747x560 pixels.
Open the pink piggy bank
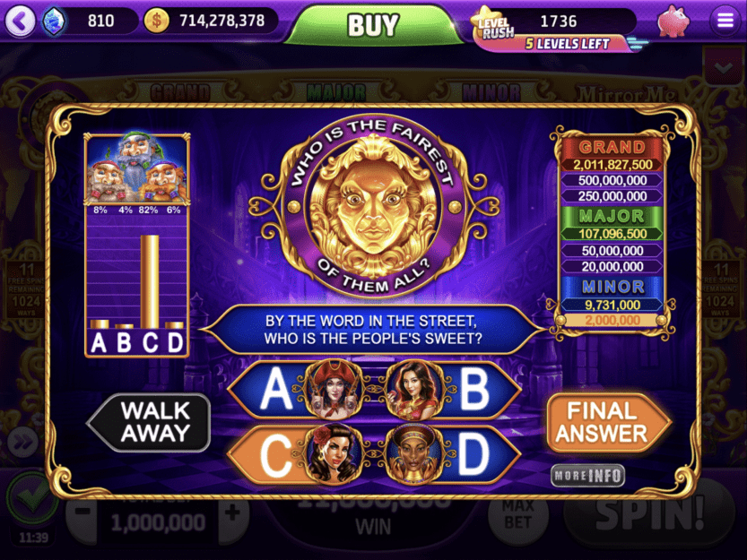pos(673,21)
